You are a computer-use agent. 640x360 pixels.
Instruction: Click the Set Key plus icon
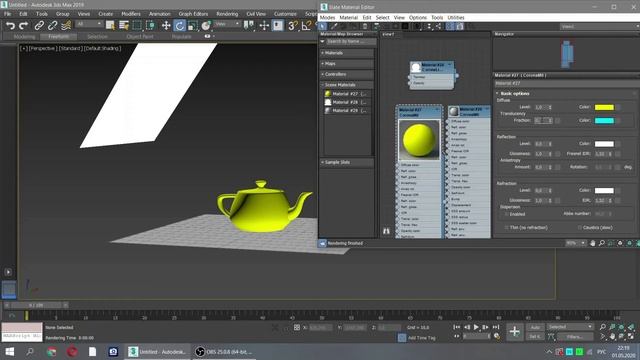514,331
